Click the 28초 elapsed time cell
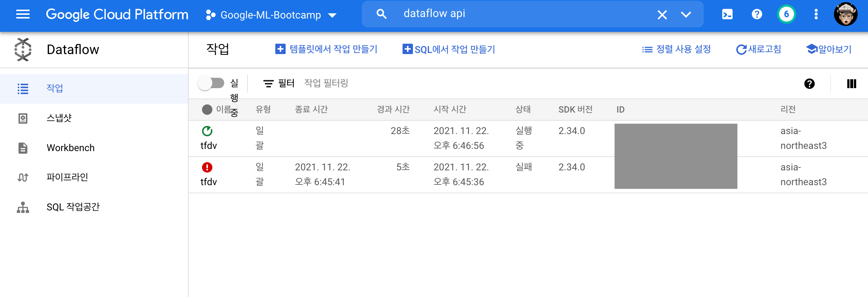 tap(400, 131)
